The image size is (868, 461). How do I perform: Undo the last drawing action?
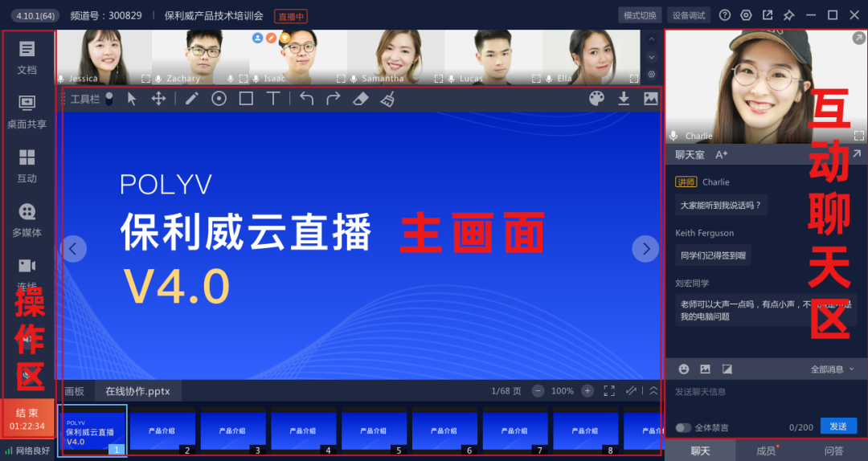click(x=306, y=98)
